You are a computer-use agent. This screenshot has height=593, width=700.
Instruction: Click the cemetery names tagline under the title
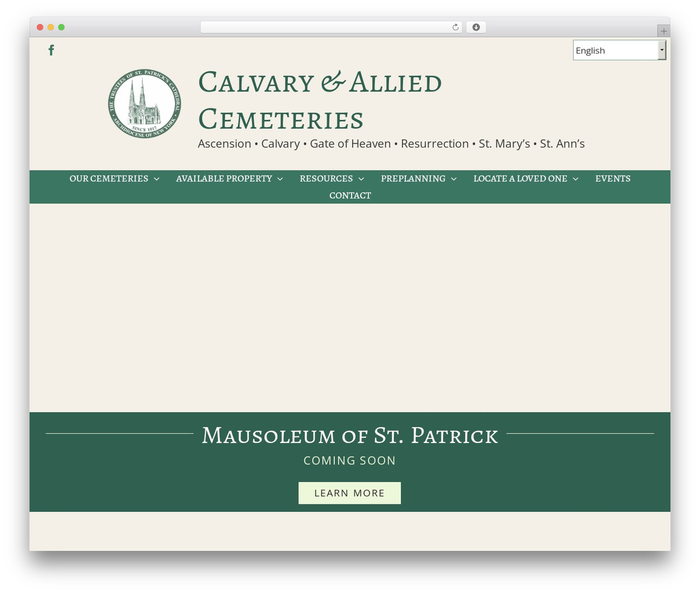point(392,144)
